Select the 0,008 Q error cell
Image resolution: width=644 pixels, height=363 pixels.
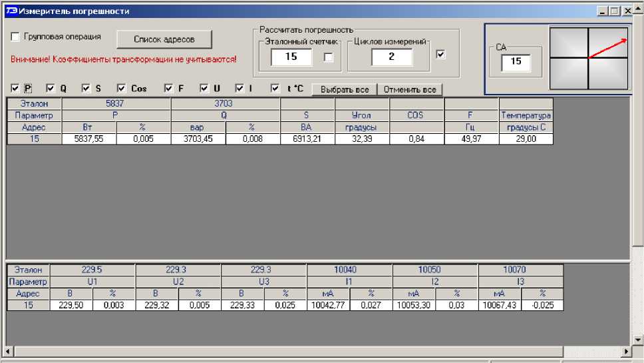253,139
